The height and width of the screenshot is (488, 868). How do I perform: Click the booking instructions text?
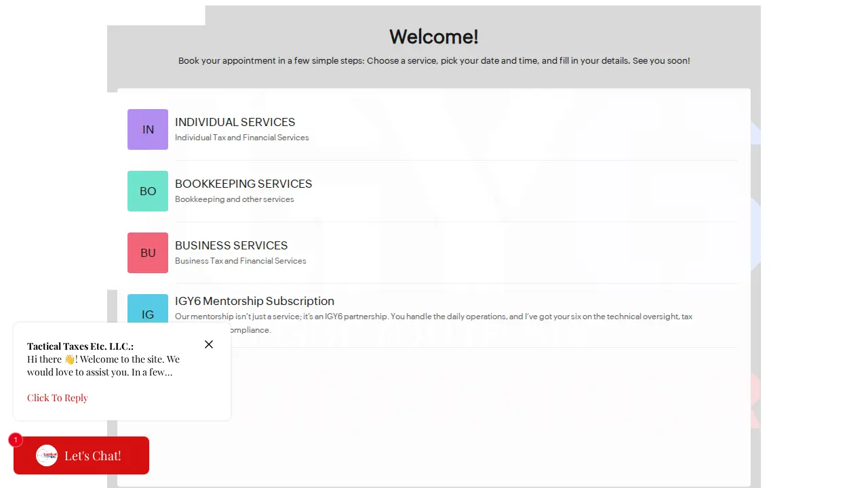[x=434, y=61]
